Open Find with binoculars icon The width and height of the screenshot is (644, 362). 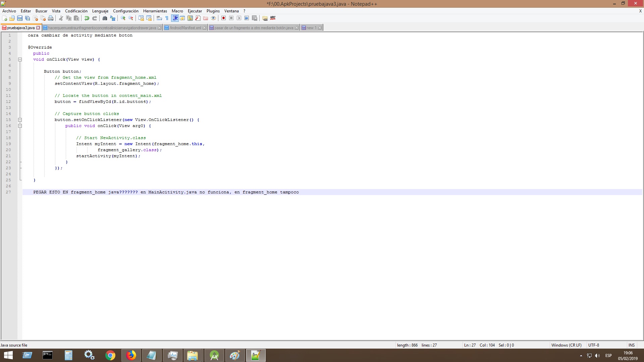click(105, 18)
